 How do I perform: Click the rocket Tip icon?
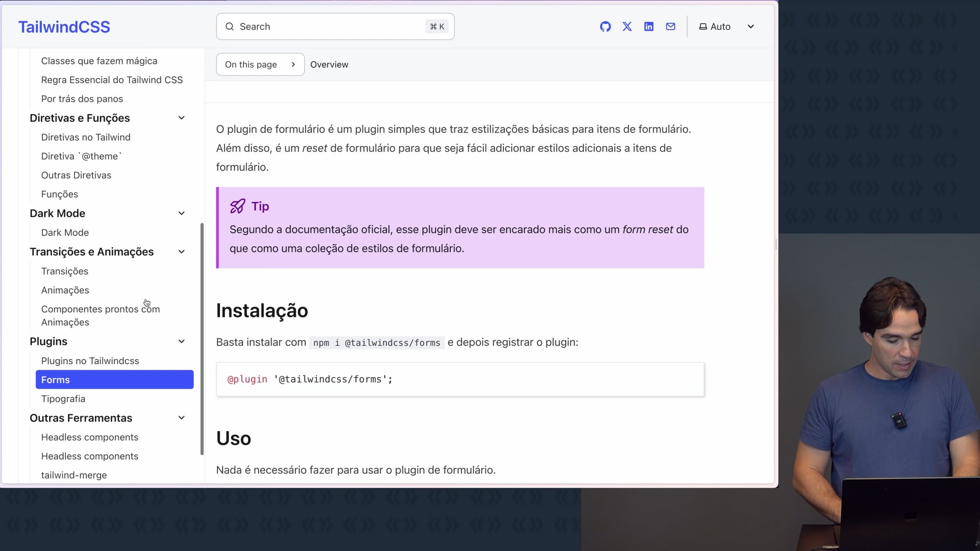[237, 206]
